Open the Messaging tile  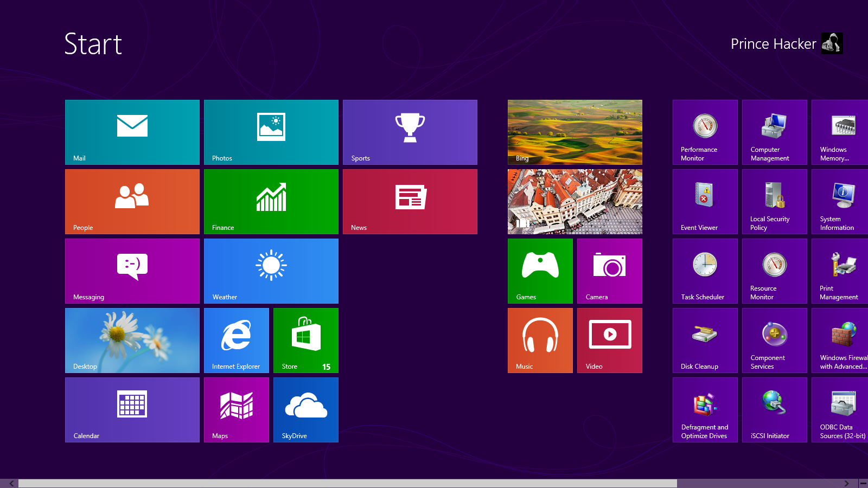pyautogui.click(x=132, y=271)
